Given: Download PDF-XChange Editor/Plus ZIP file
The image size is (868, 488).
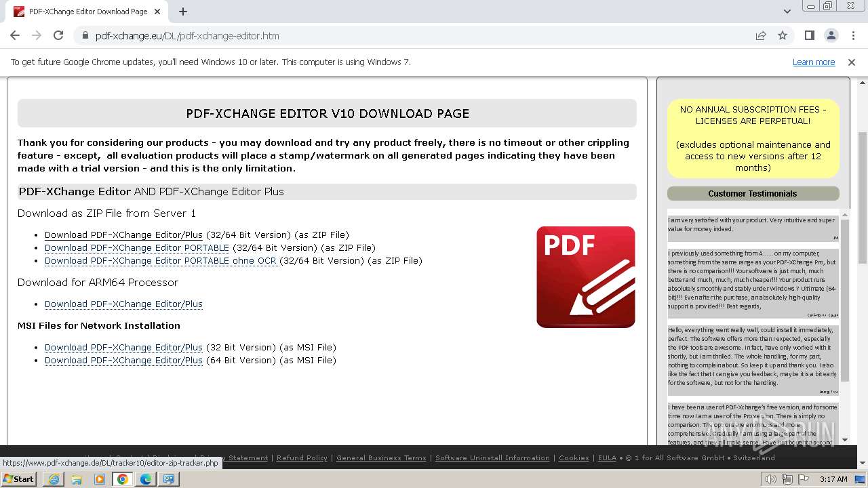Looking at the screenshot, I should [123, 235].
